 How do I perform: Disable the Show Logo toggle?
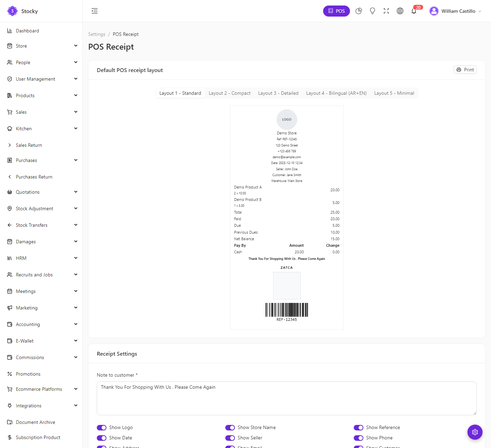pos(102,428)
